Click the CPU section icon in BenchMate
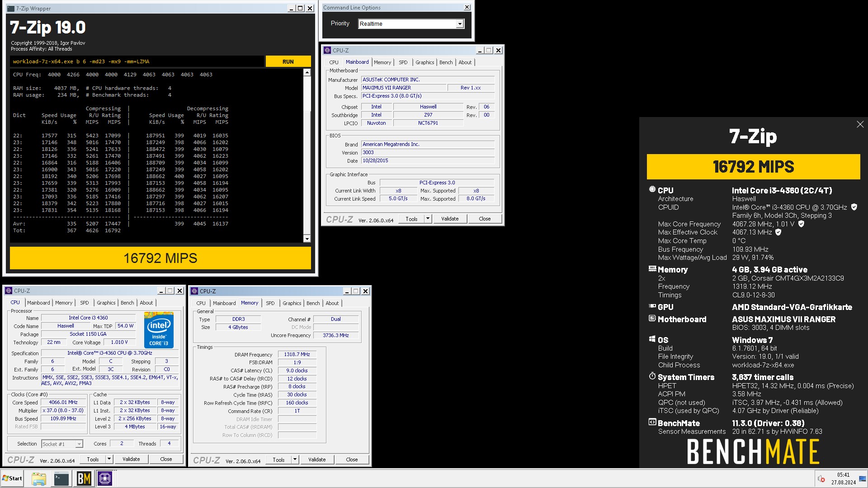Screen dimensions: 868x488 coord(652,190)
